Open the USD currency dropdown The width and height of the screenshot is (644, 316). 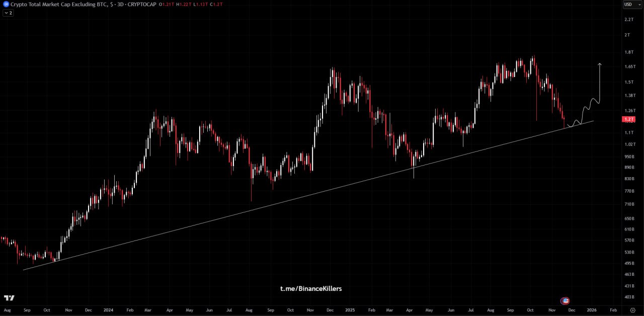pos(628,5)
